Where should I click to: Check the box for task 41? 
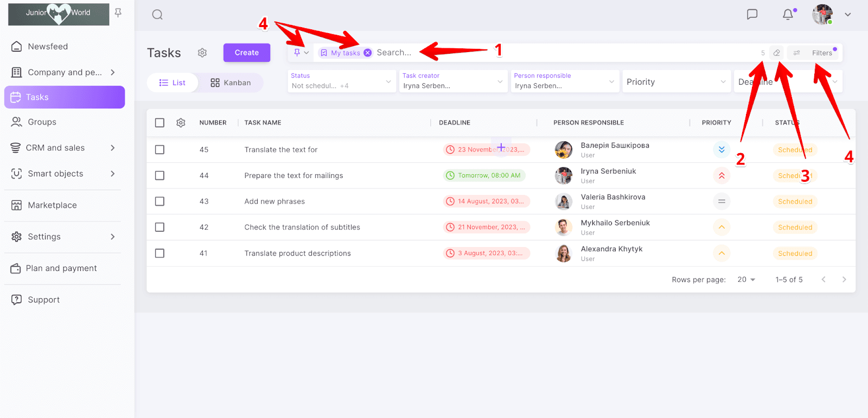(x=159, y=253)
